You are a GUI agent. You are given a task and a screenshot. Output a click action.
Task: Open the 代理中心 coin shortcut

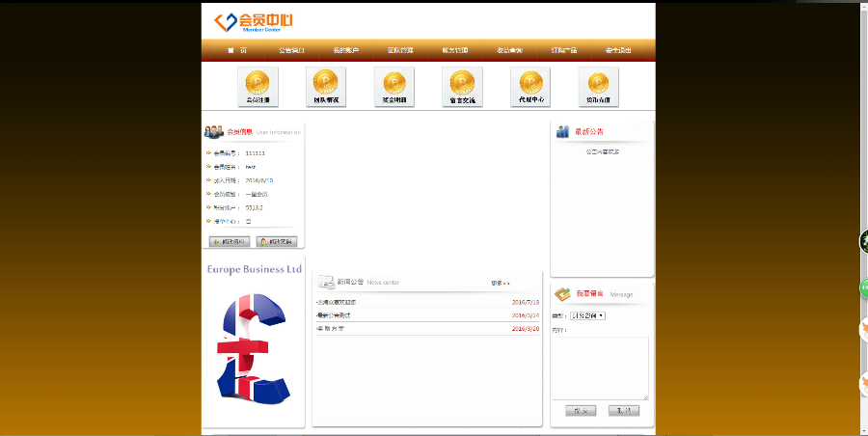pyautogui.click(x=530, y=87)
